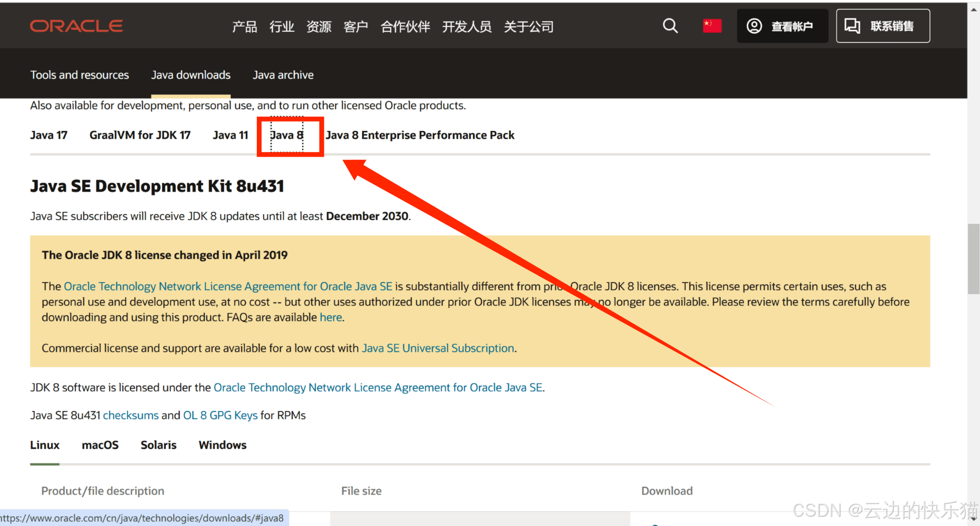Open the 合作伙伴 menu
Screen dimensions: 980x526
click(x=405, y=26)
